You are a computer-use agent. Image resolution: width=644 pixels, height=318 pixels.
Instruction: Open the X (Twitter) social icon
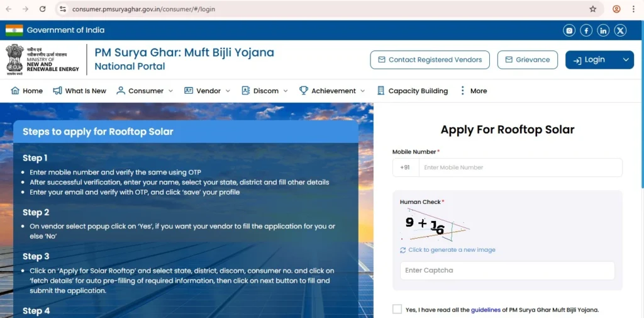620,30
